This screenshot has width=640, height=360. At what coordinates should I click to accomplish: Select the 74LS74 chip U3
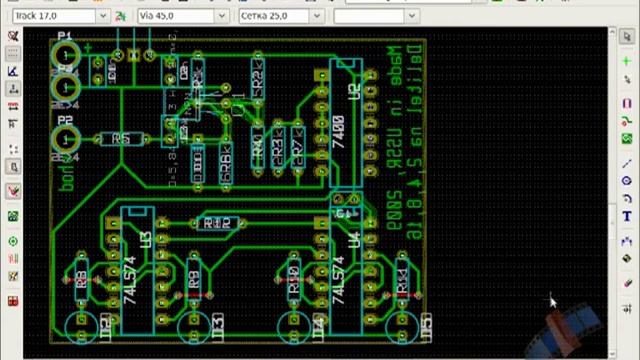(137, 271)
